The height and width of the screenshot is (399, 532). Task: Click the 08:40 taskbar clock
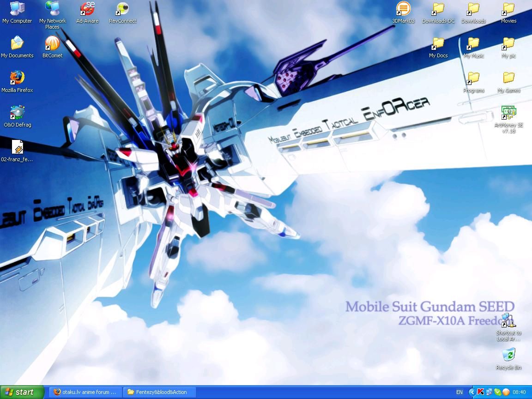coord(519,392)
